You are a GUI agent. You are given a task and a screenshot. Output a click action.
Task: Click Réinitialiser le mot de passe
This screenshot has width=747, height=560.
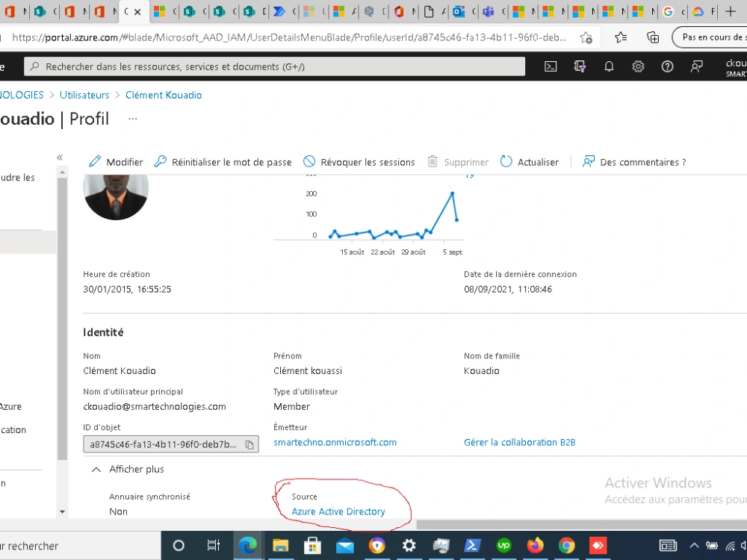point(223,162)
